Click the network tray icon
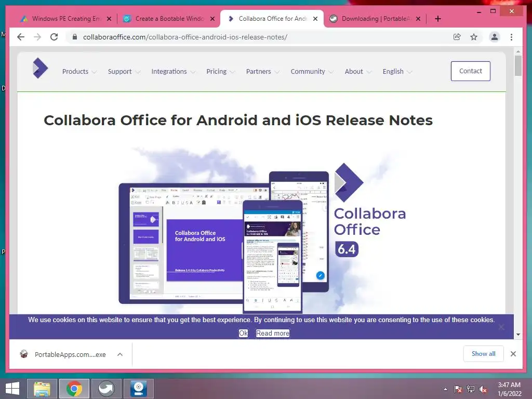Image resolution: width=532 pixels, height=399 pixels. coord(471,389)
